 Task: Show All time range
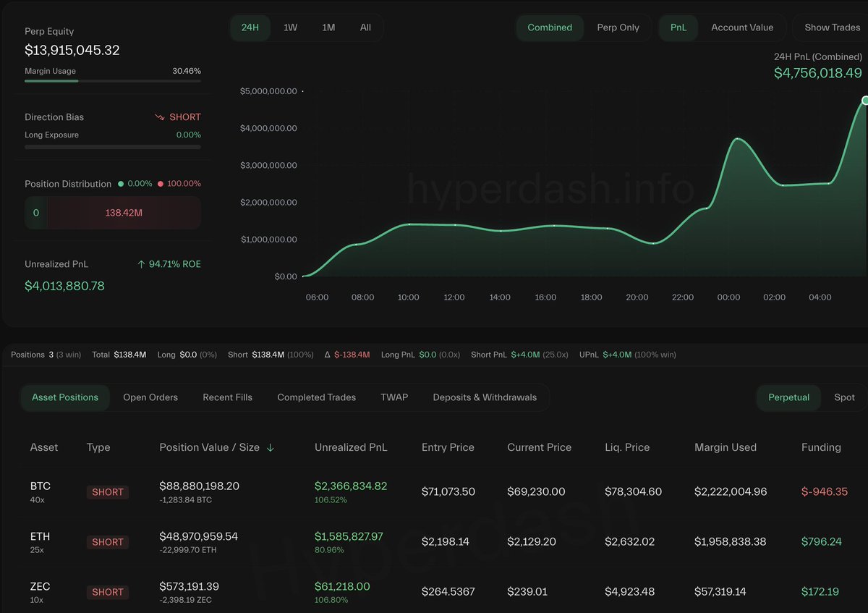click(x=365, y=28)
